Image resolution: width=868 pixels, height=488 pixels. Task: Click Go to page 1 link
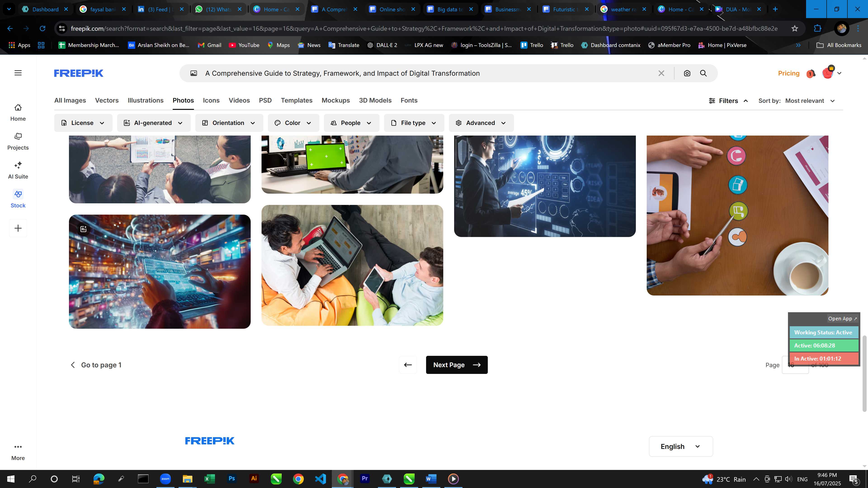(x=96, y=365)
